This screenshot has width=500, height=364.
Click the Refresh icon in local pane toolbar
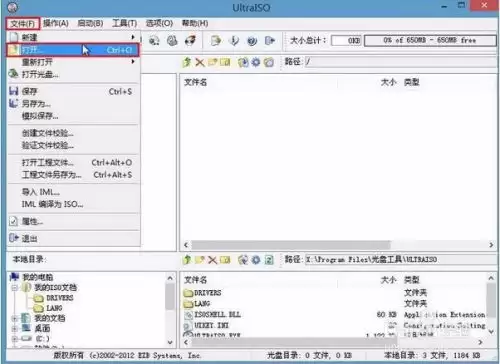click(269, 260)
